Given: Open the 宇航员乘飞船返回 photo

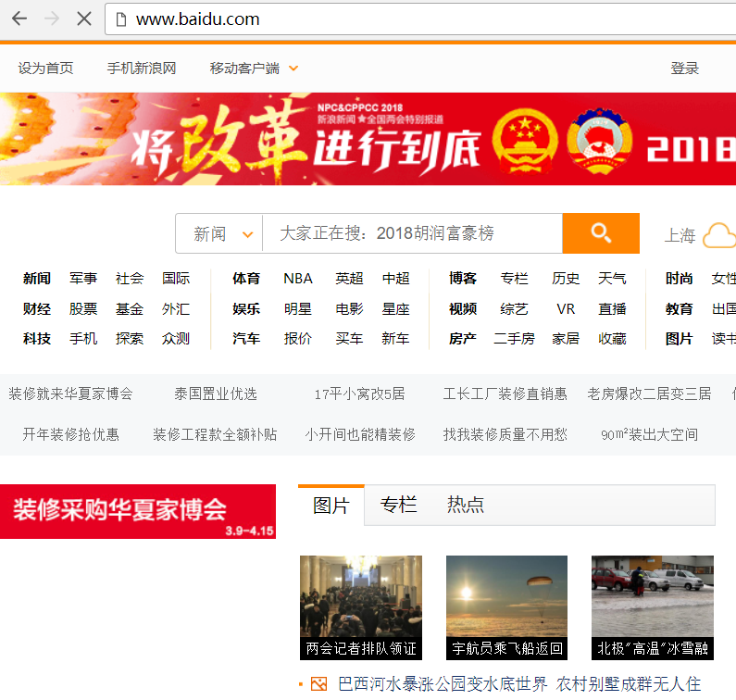Looking at the screenshot, I should (x=506, y=607).
